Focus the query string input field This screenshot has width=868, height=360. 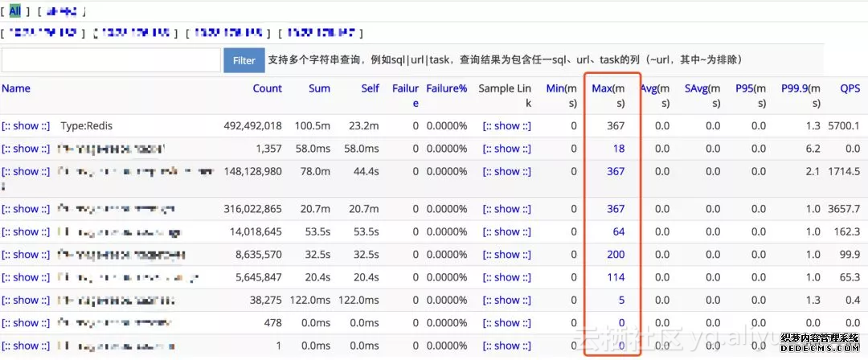point(111,60)
